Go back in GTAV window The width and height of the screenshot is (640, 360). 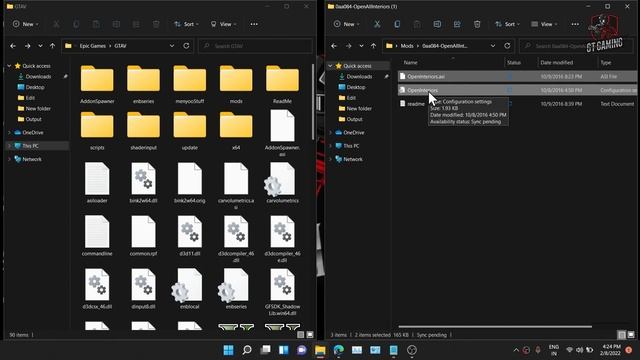[x=13, y=46]
